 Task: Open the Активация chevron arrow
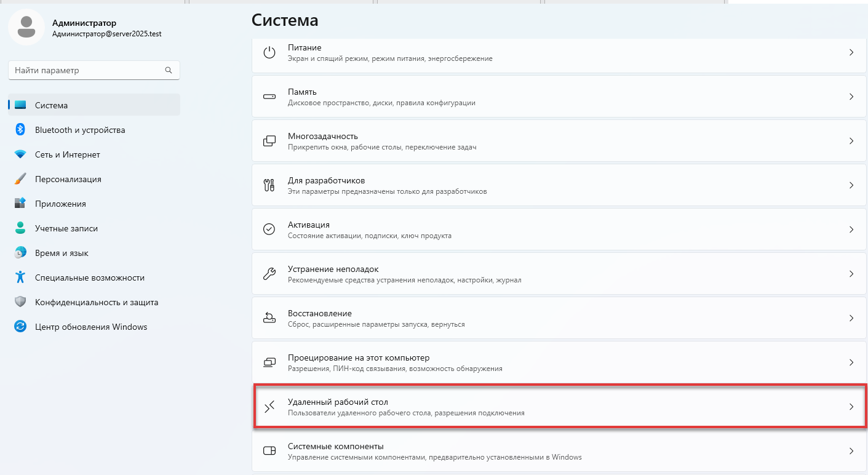pyautogui.click(x=851, y=230)
